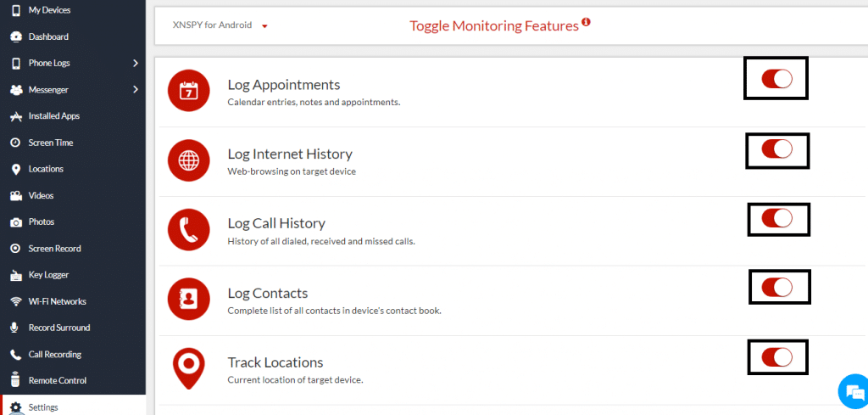The height and width of the screenshot is (415, 868).
Task: Click the Track Locations map pin icon
Action: 189,368
